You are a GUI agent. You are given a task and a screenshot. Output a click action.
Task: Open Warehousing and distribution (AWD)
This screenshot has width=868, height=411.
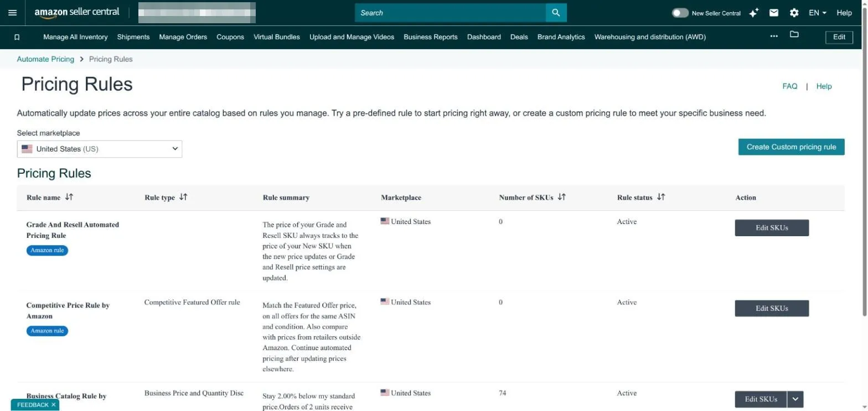pyautogui.click(x=650, y=37)
